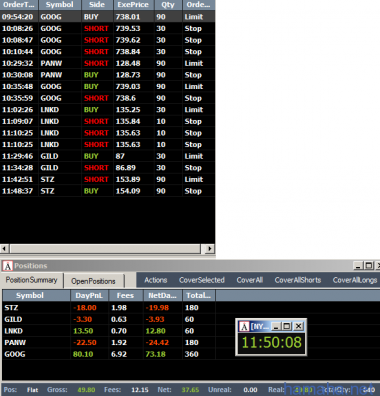This screenshot has height=396, width=380.
Task: Click the CoverAllShorts button
Action: 298,280
